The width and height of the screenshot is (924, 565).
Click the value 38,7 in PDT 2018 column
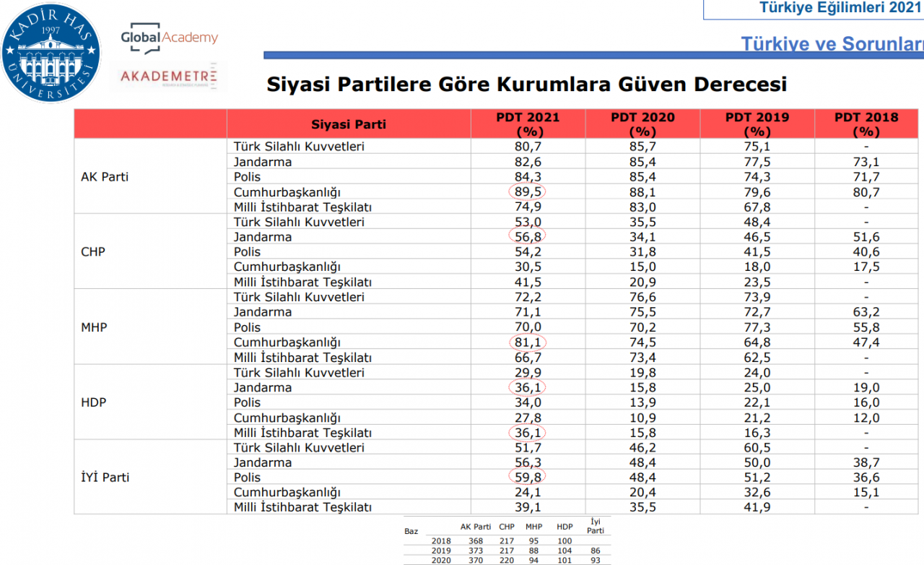(x=866, y=462)
